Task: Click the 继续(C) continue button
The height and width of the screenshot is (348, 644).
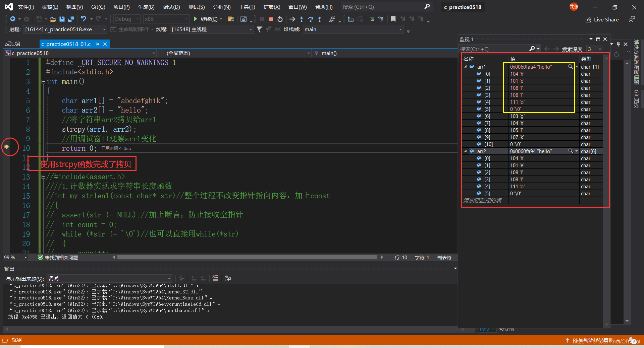Action: click(x=207, y=19)
